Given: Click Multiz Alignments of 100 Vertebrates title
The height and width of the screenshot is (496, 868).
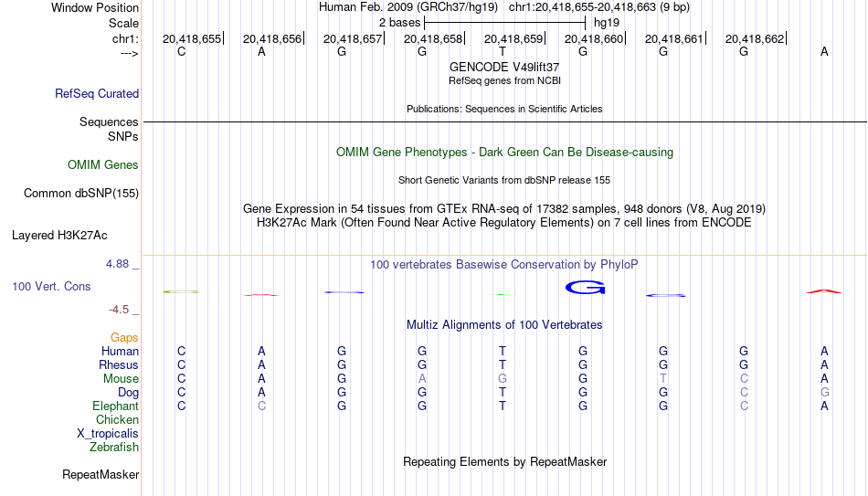Looking at the screenshot, I should pyautogui.click(x=504, y=325).
